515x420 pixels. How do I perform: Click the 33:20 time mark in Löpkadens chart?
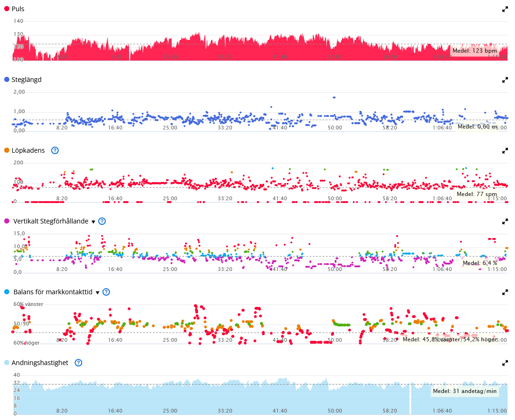(x=225, y=198)
